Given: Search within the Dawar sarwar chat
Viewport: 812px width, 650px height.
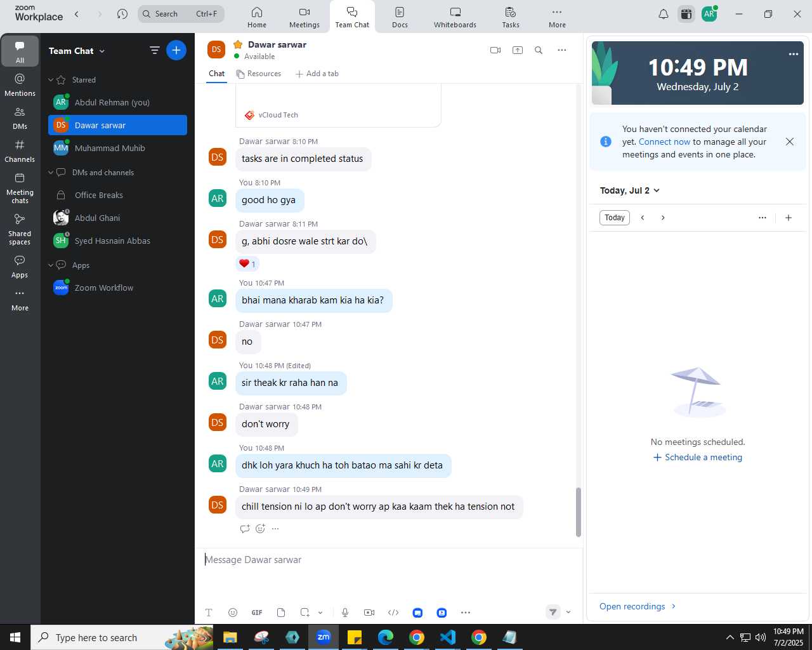Looking at the screenshot, I should [539, 50].
